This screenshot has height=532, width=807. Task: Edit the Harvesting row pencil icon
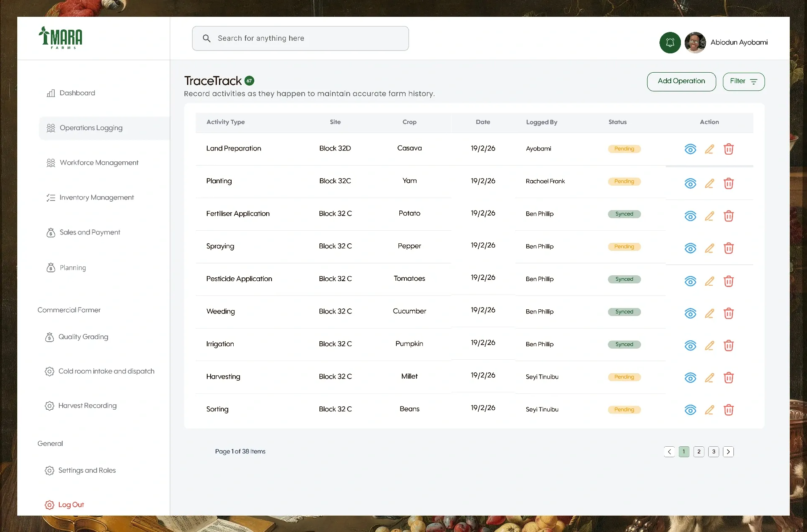[x=709, y=378]
